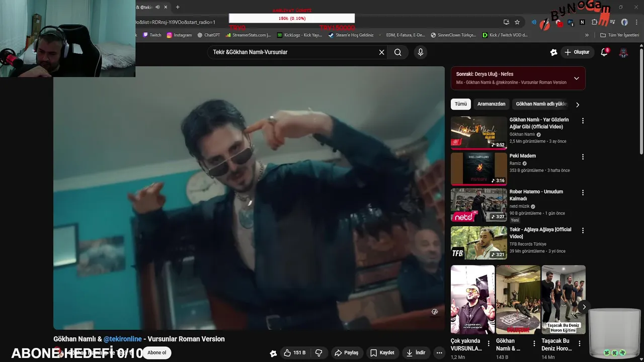Click install app icon in address bar
The image size is (644, 362).
pyautogui.click(x=506, y=22)
